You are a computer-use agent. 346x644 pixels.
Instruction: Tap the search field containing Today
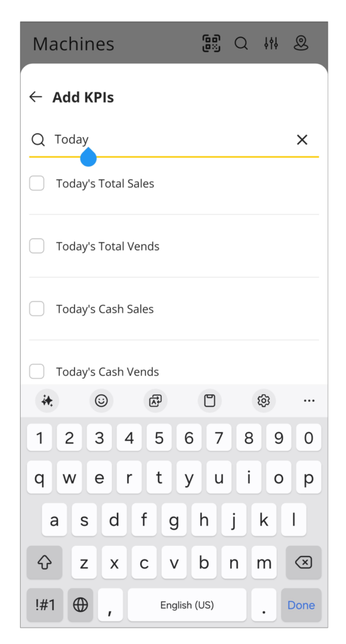174,140
